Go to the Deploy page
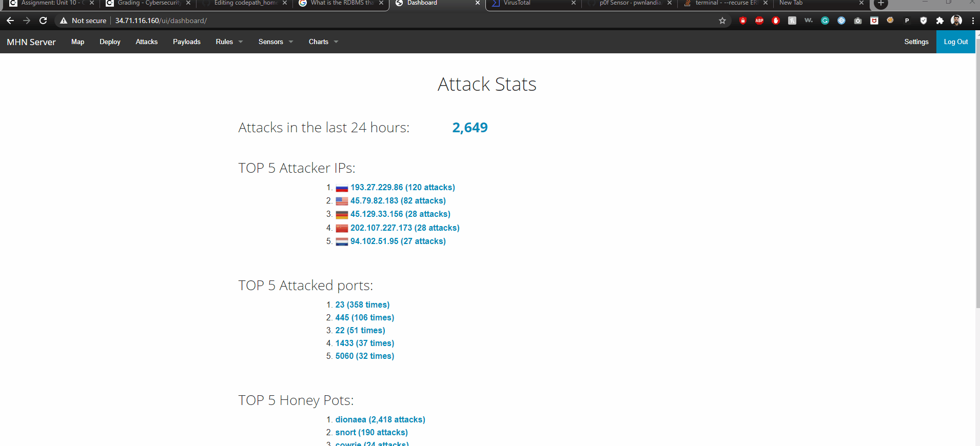This screenshot has width=980, height=446. [110, 42]
